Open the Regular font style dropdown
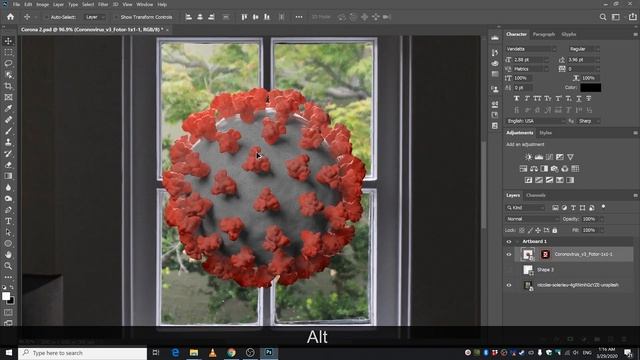 click(x=584, y=49)
